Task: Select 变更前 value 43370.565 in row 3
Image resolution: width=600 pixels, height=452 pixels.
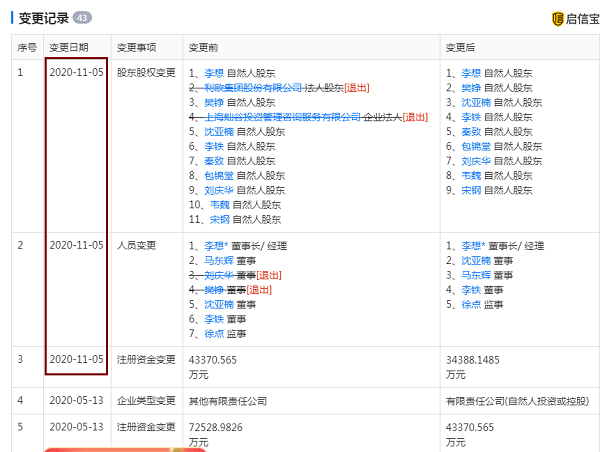Action: click(213, 360)
